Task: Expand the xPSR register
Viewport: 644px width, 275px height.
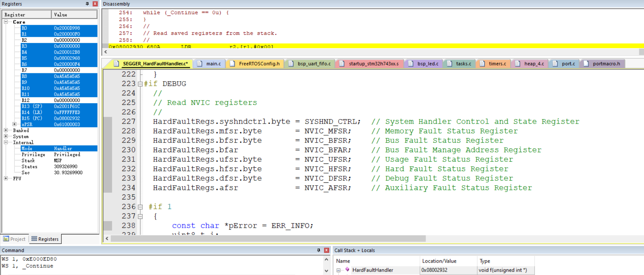Action: pyautogui.click(x=14, y=124)
